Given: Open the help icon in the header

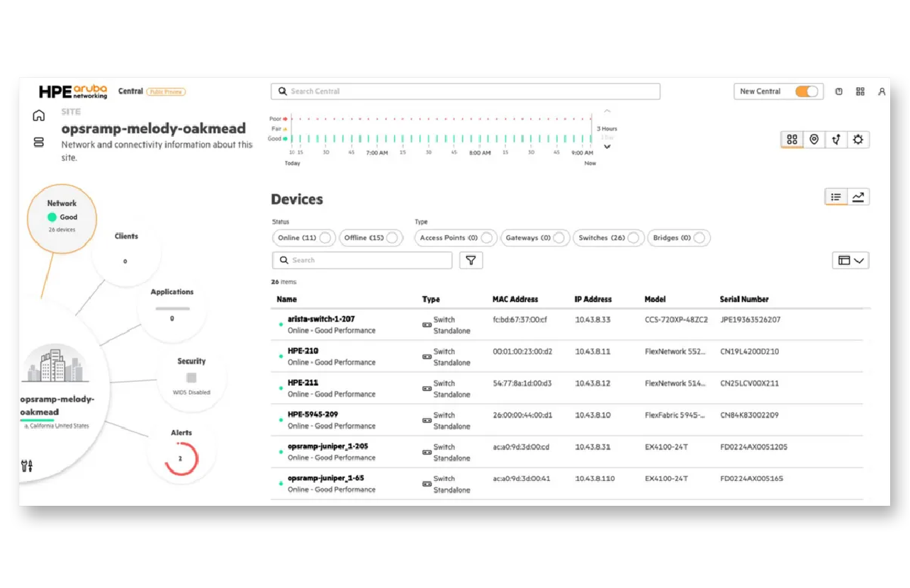Looking at the screenshot, I should (838, 91).
